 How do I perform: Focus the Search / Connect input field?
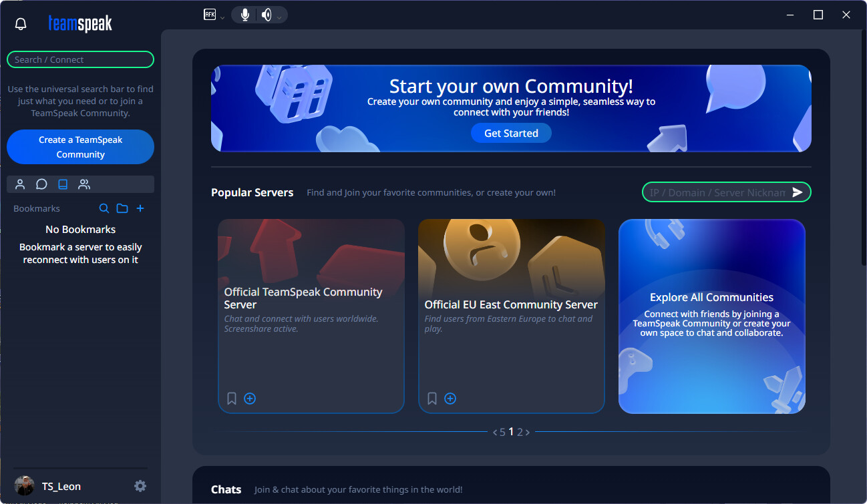80,59
